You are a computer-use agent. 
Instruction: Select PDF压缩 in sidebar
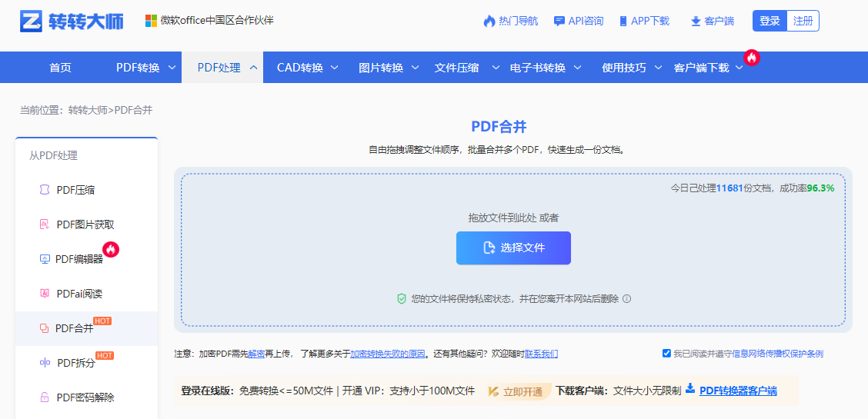[86, 190]
